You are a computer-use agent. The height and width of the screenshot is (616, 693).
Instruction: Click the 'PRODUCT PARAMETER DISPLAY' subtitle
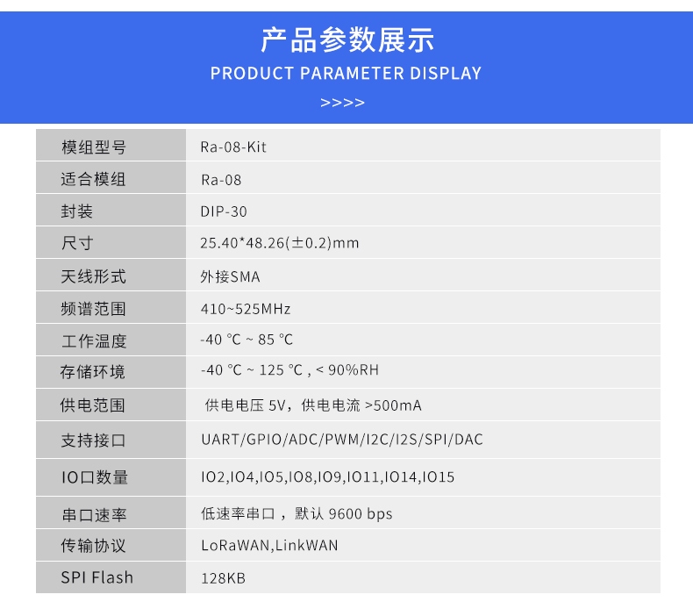click(346, 74)
